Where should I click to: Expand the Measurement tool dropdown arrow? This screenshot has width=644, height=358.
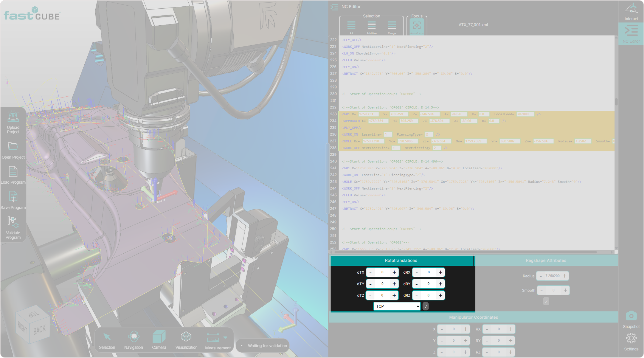225,338
